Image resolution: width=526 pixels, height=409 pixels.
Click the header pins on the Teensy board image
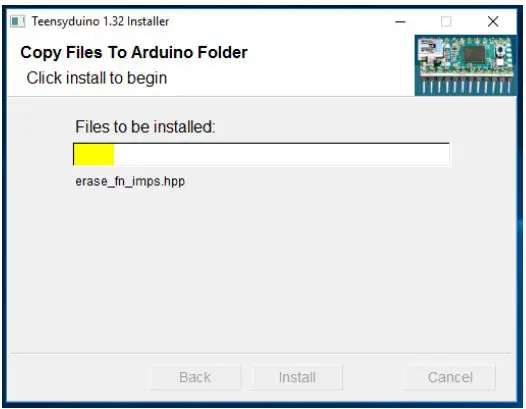[466, 85]
